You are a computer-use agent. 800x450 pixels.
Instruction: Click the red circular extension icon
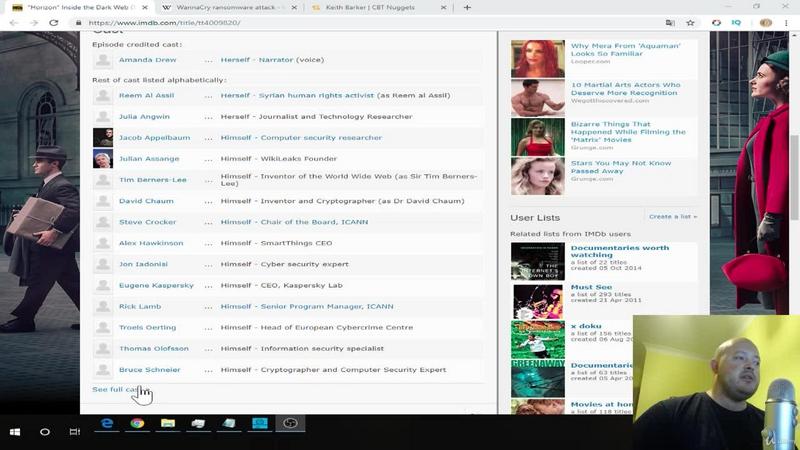[716, 23]
